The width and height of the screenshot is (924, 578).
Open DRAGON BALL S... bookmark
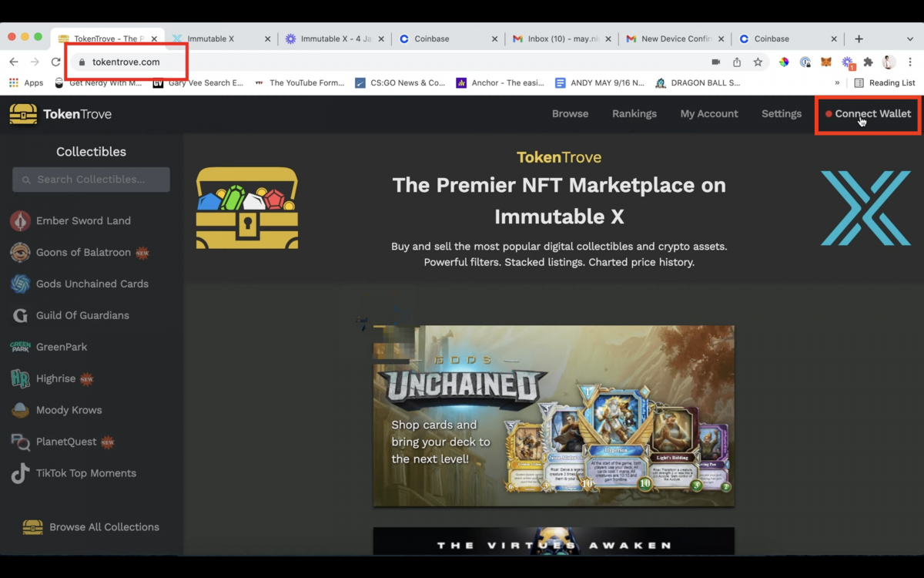coord(698,82)
